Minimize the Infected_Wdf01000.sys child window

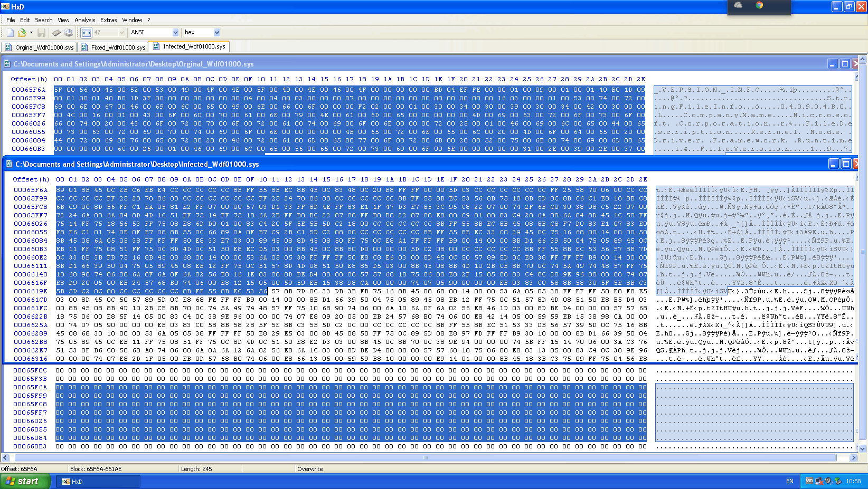click(x=834, y=164)
